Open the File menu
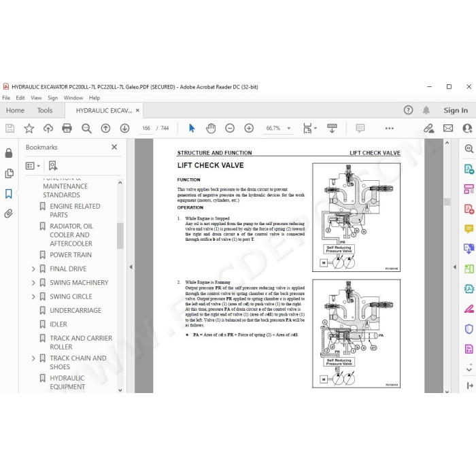 [6, 98]
